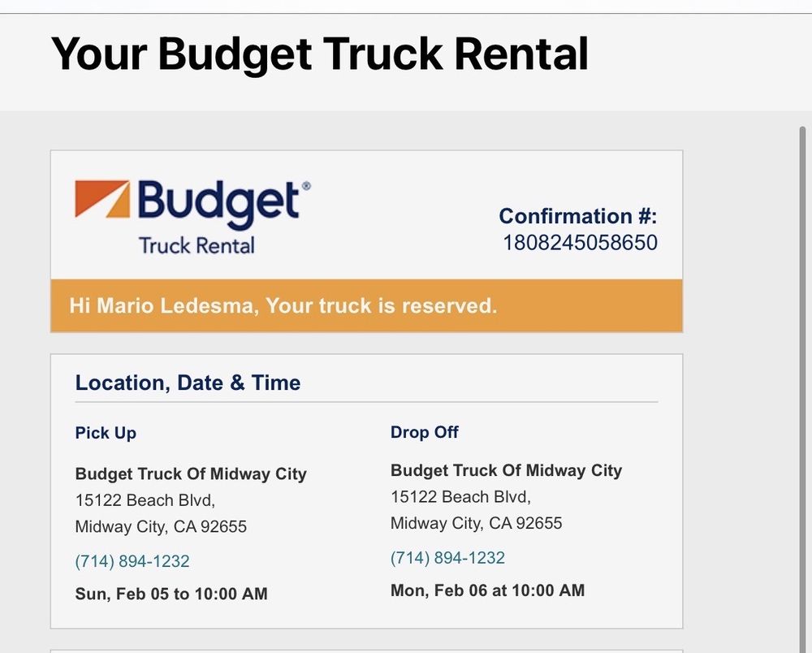The image size is (812, 653).
Task: Click Budget Truck Of Midway City pickup location
Action: point(191,473)
